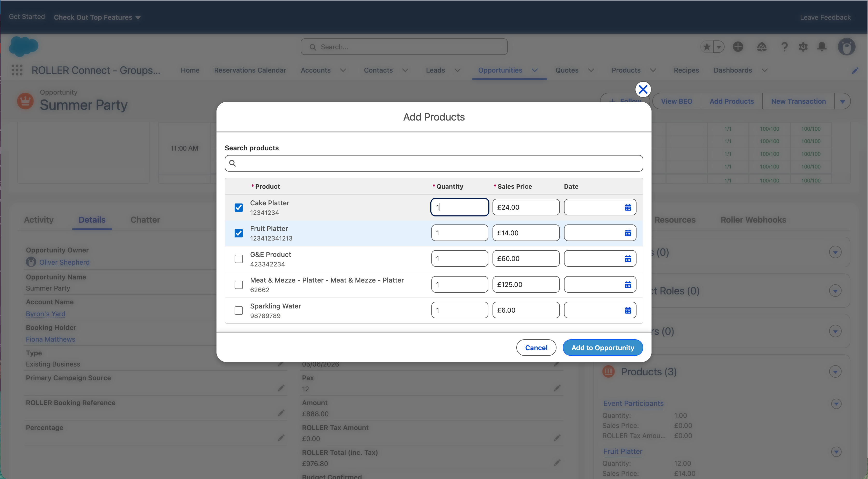The image size is (868, 479).
Task: Open the Fiona Matthews booking holder link
Action: (x=50, y=339)
